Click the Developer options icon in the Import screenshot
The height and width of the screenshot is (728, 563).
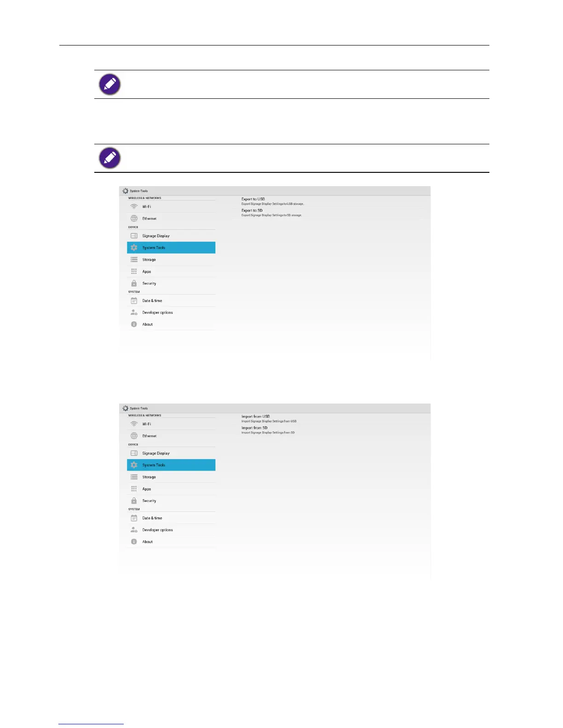pyautogui.click(x=134, y=530)
